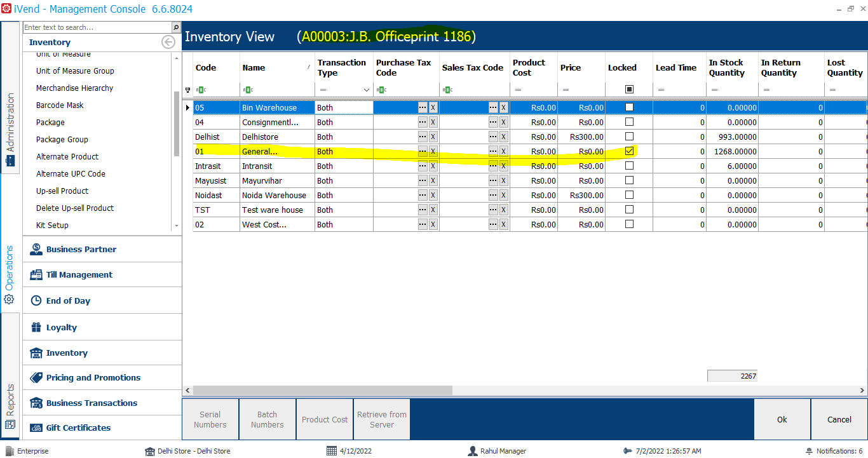This screenshot has height=458, width=868.
Task: Open the Transaction Type filter dropdown
Action: click(x=367, y=90)
